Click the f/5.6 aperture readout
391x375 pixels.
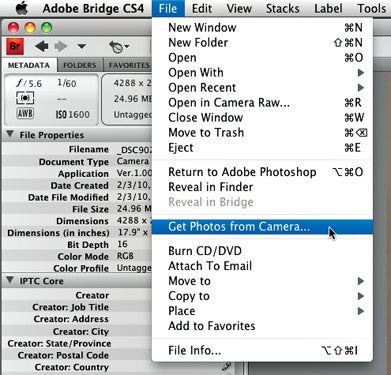[29, 83]
